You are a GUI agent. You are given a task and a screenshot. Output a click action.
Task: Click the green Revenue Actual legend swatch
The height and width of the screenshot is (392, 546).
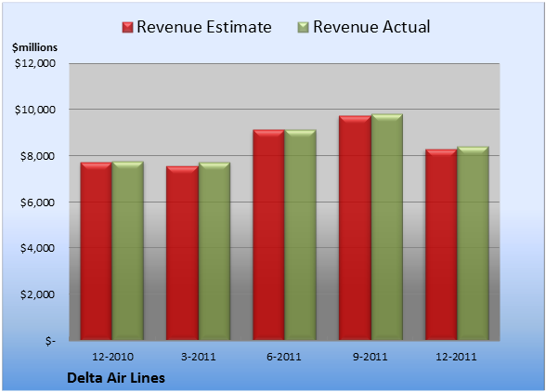[304, 27]
